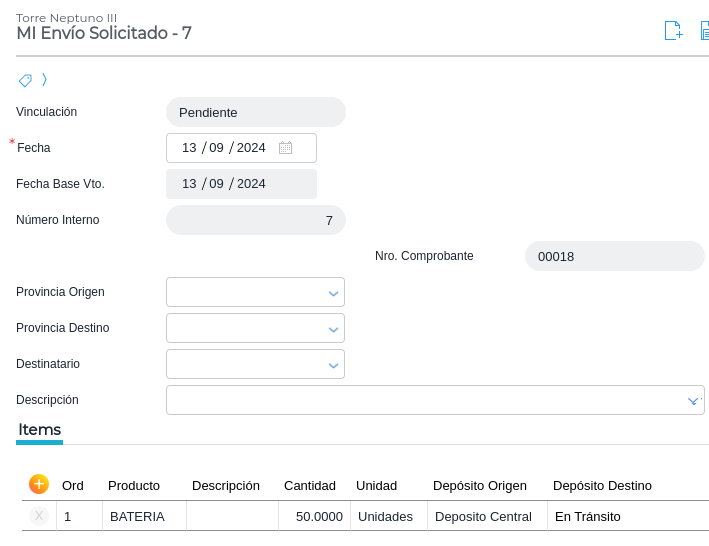Open the Provincia Destino dropdown
Screen dimensions: 709x546
(x=333, y=329)
